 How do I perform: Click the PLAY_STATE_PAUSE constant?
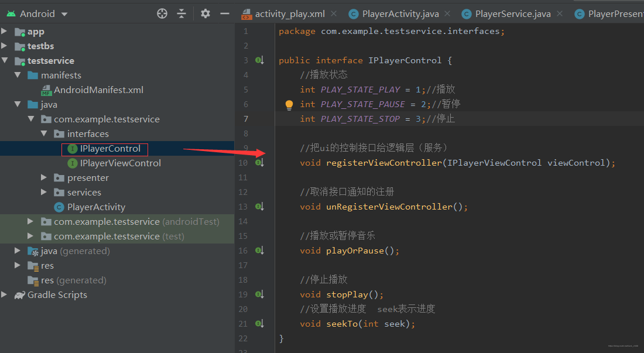[362, 105]
